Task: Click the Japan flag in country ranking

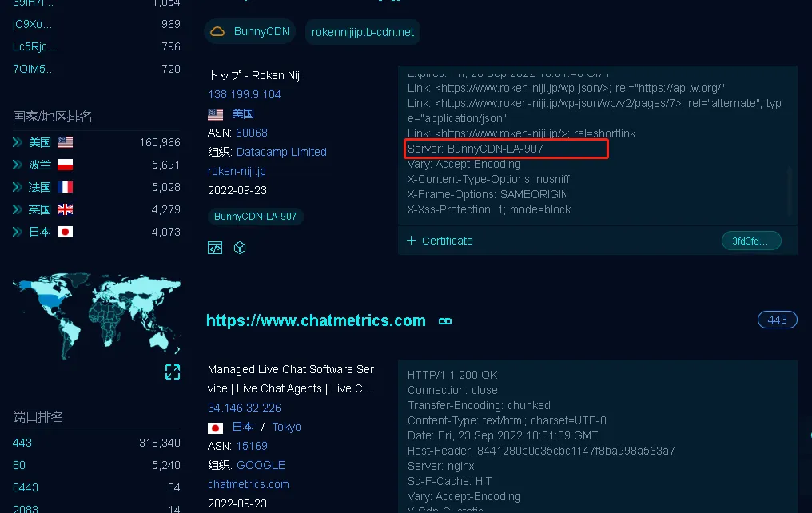Action: click(x=66, y=232)
